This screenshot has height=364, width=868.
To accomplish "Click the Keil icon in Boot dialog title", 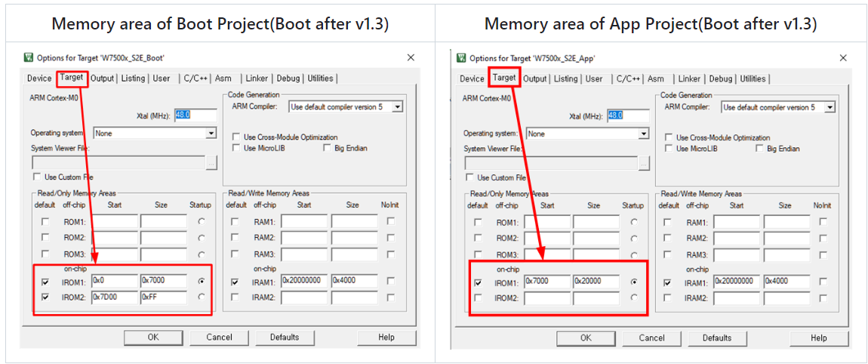I will click(x=28, y=57).
